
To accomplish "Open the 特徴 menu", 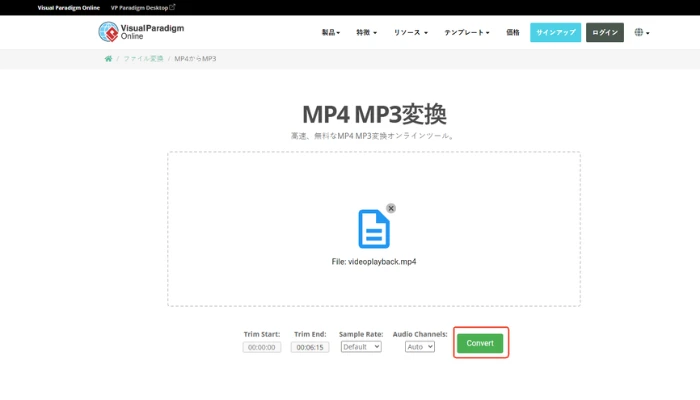I will click(367, 32).
